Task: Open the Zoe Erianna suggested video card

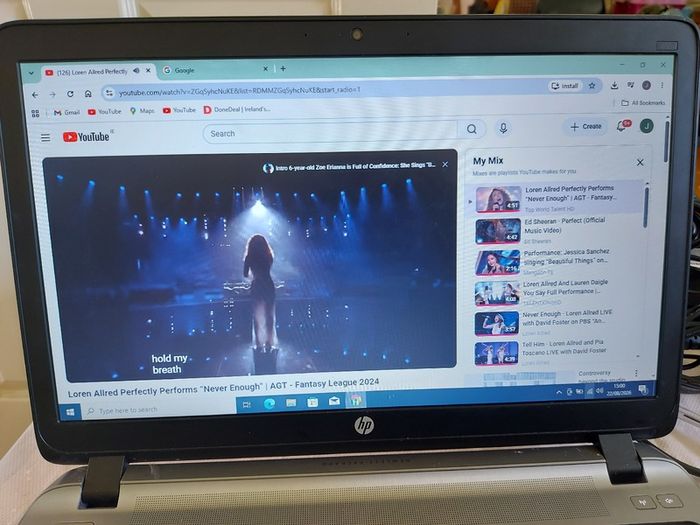Action: coord(349,167)
